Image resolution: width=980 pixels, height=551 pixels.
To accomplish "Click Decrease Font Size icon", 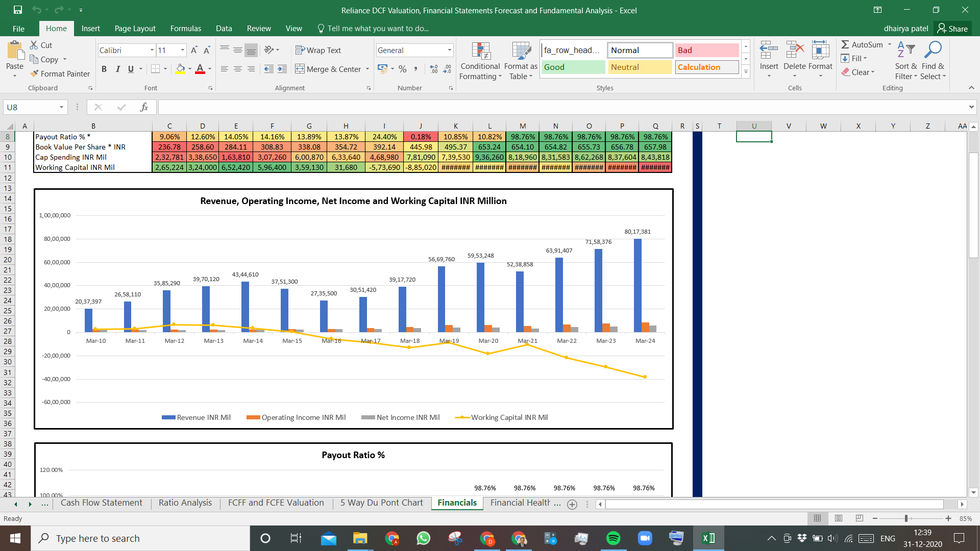I will 207,50.
